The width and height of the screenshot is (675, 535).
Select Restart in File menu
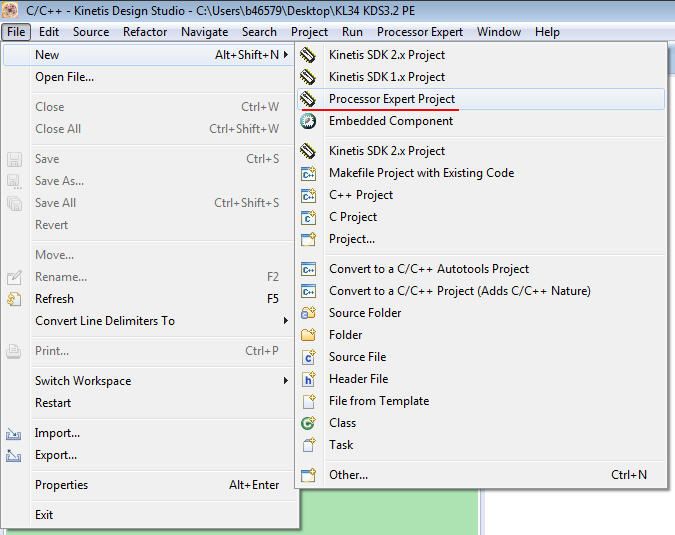pos(53,403)
